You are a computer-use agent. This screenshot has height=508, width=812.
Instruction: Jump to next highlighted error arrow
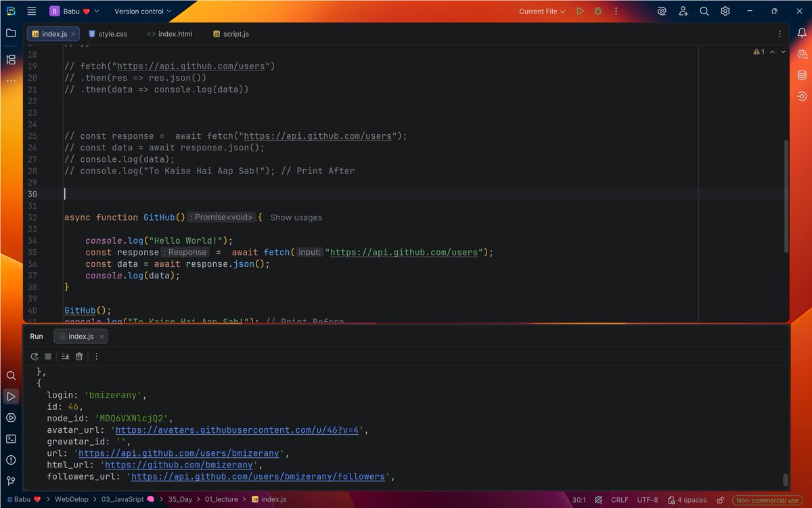coord(784,51)
